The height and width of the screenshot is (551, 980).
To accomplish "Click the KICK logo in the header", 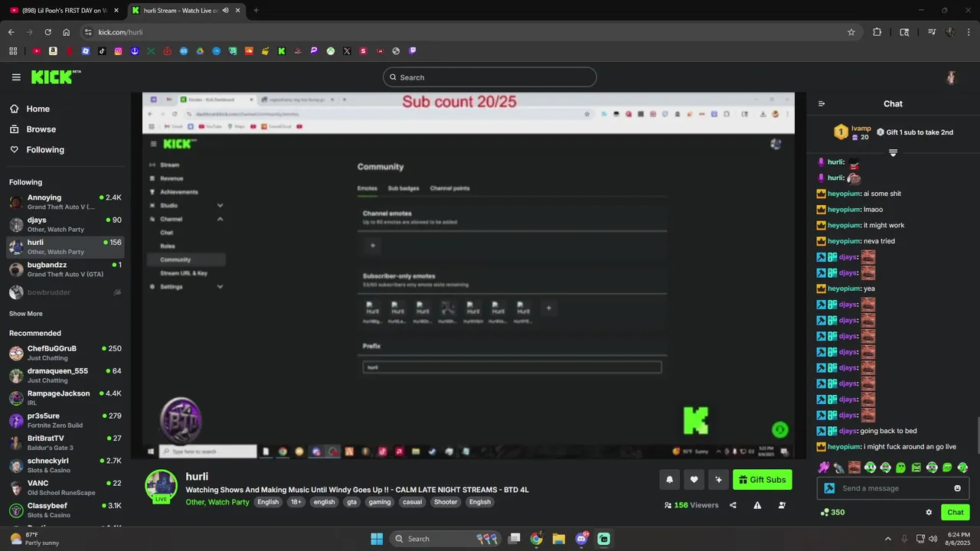I will coord(56,77).
